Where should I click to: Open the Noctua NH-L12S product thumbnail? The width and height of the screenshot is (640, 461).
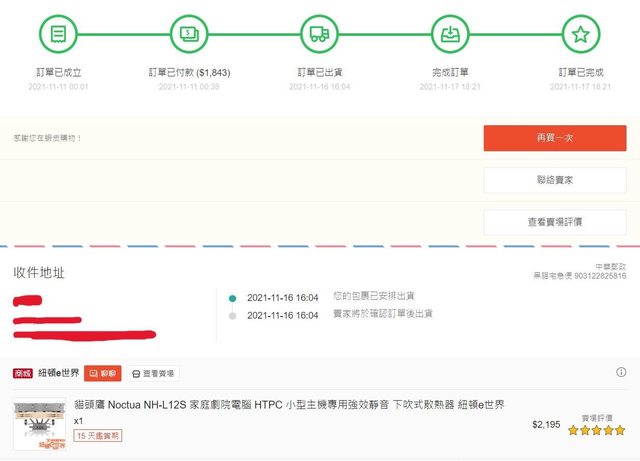(x=40, y=424)
